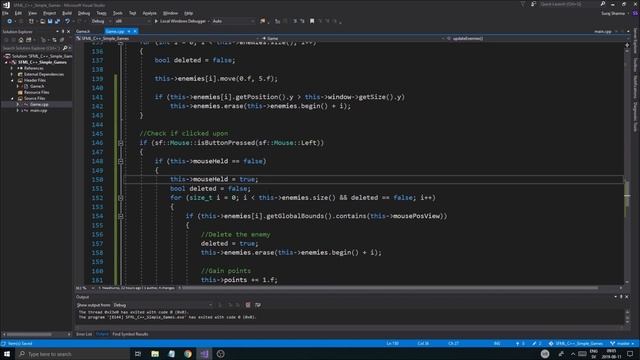640x360 pixels.
Task: Select the Resource Files folder
Action: click(x=36, y=92)
